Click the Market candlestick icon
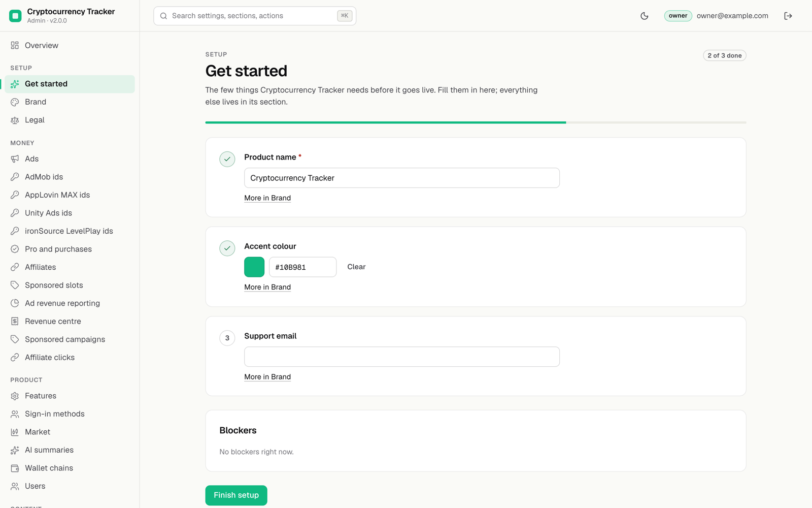The image size is (812, 508). click(15, 432)
